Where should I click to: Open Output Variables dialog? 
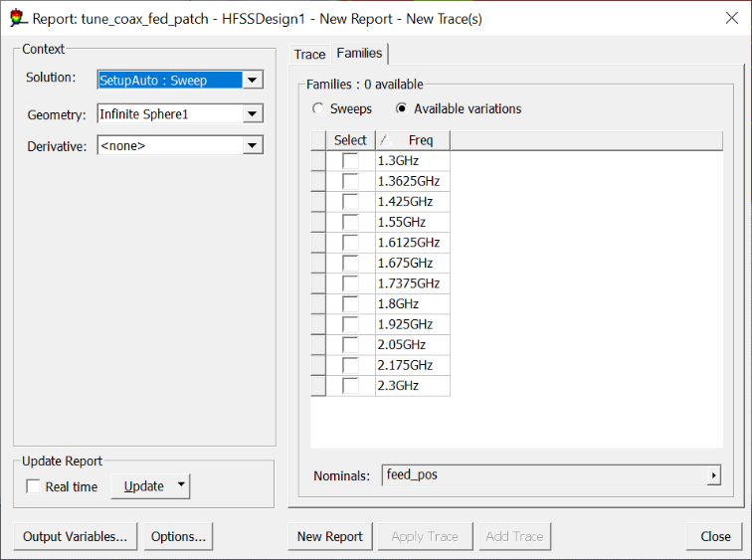pos(76,536)
